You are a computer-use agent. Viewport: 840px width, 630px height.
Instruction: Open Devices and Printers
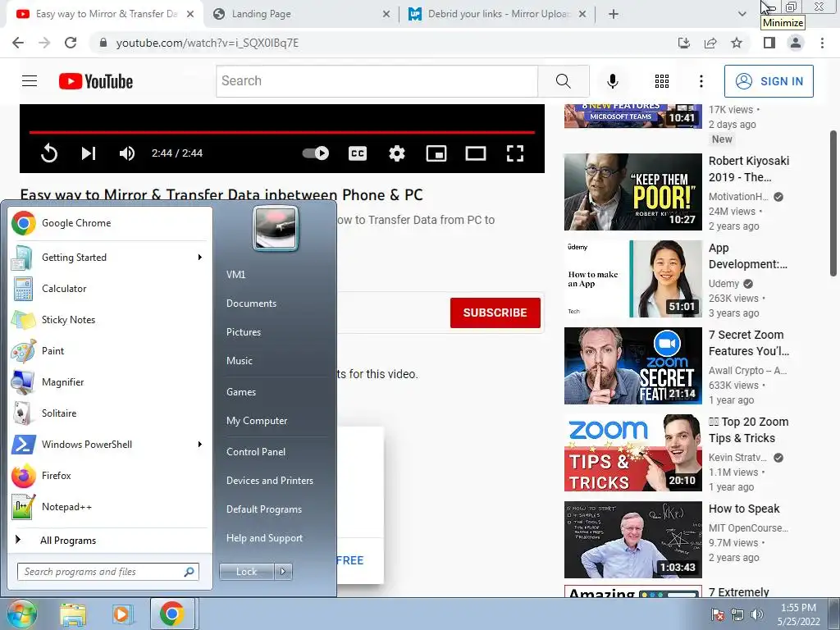pos(269,481)
